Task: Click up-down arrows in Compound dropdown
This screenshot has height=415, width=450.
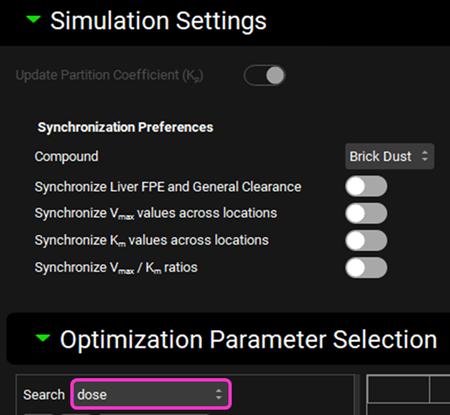Action: [425, 156]
